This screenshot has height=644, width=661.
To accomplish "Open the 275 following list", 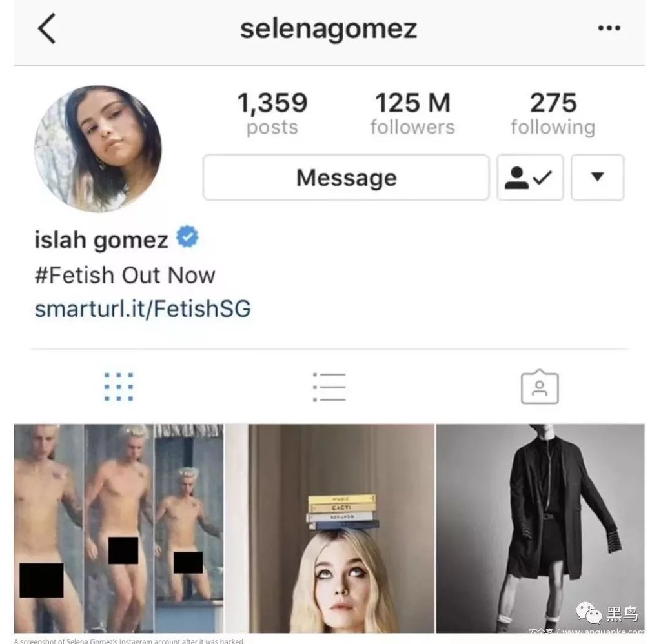I will (553, 114).
